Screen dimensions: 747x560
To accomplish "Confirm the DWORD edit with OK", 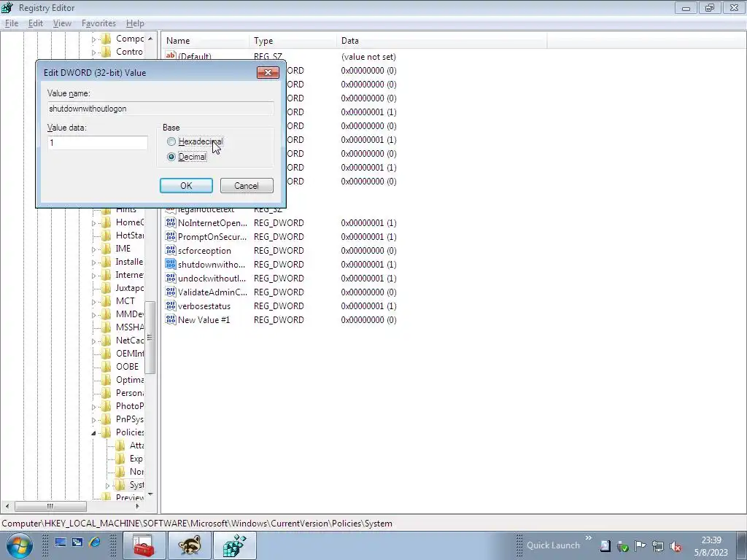I will point(186,186).
